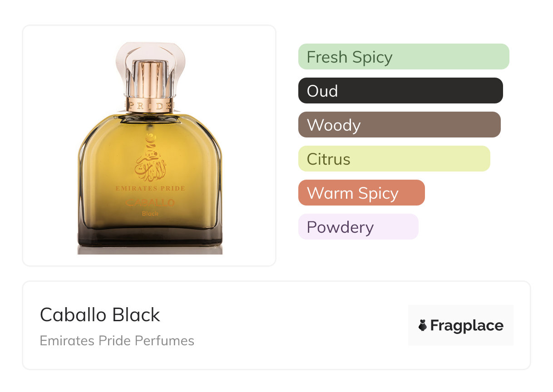Click the dark base of bottle

pyautogui.click(x=150, y=238)
